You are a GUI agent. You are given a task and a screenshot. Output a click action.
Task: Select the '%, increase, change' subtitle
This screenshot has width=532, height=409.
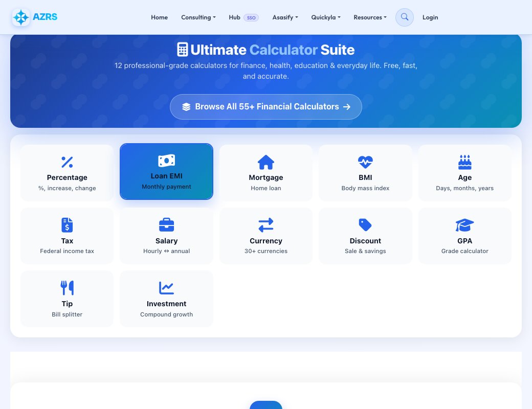coord(67,188)
